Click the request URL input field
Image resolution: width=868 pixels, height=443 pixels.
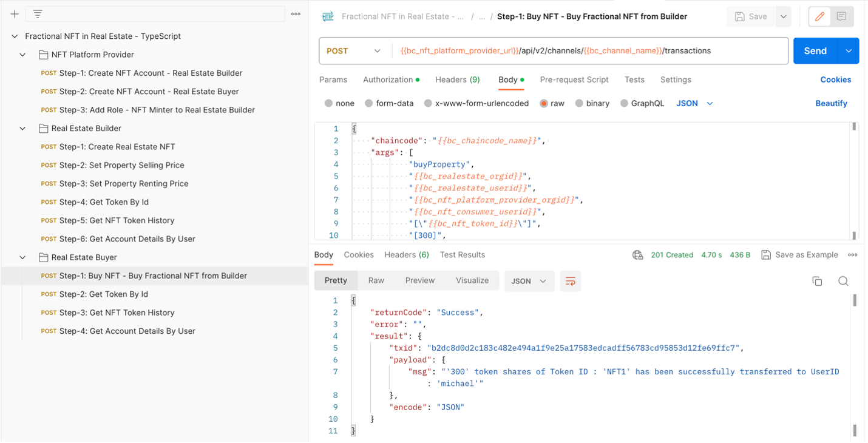589,51
